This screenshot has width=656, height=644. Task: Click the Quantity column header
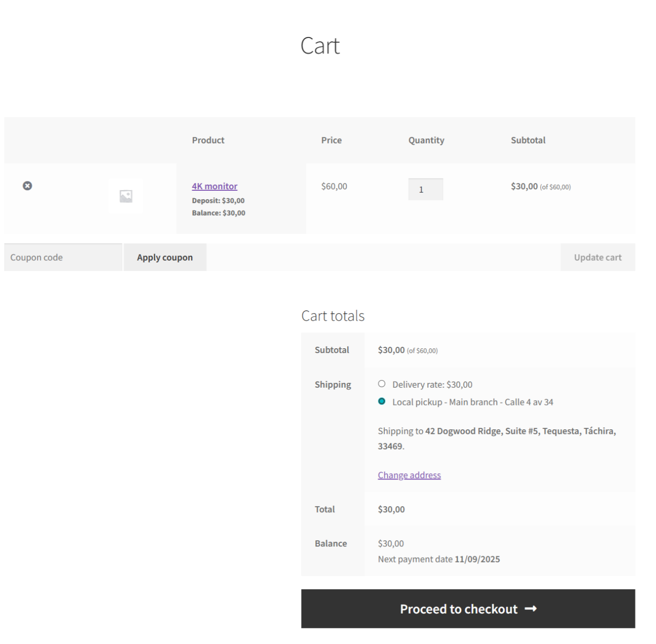pos(426,140)
